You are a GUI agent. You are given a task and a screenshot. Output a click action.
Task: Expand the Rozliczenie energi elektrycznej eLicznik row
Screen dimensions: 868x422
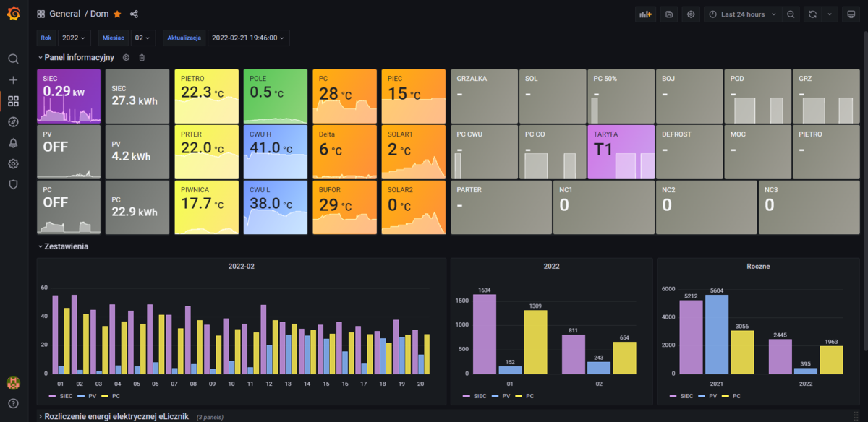pos(116,416)
